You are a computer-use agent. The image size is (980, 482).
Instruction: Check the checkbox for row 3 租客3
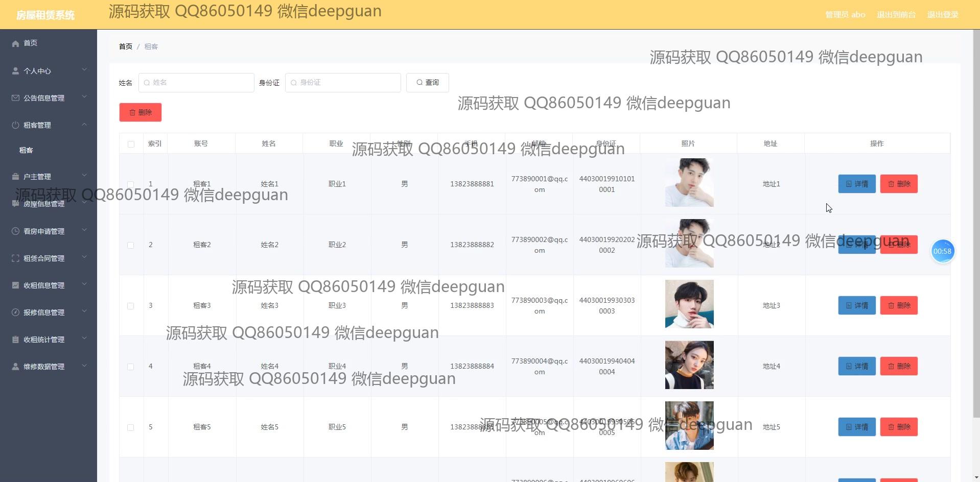[131, 306]
